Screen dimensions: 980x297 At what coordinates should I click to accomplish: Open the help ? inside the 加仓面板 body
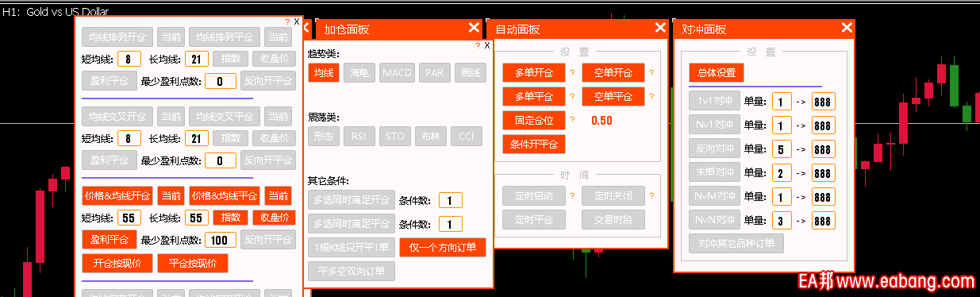tap(478, 46)
